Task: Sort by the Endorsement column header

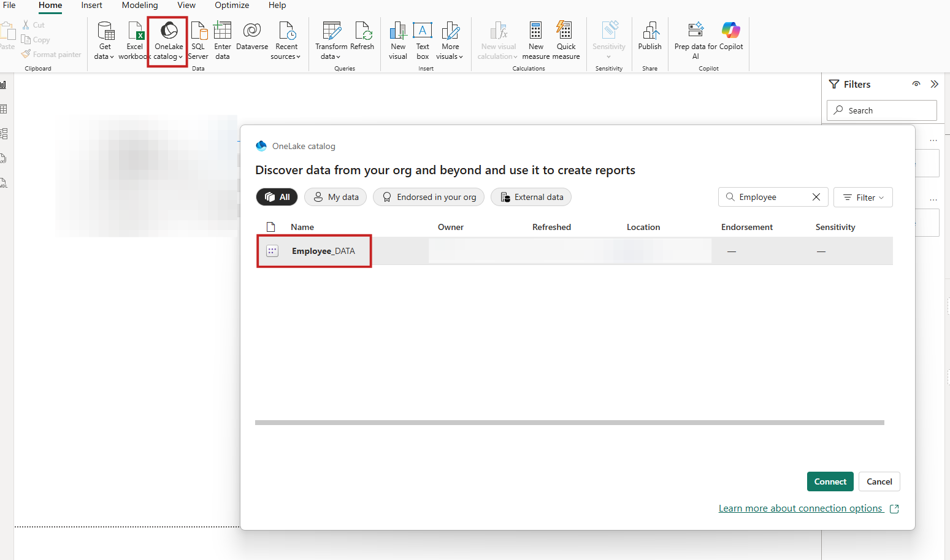Action: (x=747, y=227)
